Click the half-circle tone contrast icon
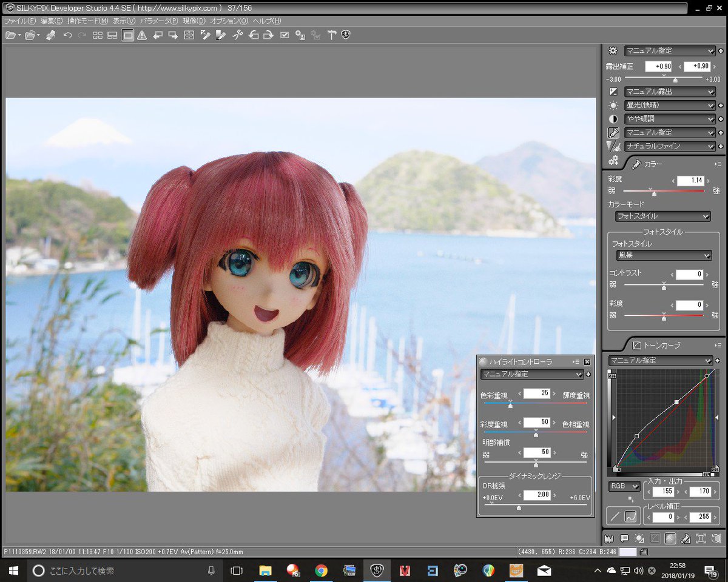Screen dimensions: 728x582 (613, 119)
